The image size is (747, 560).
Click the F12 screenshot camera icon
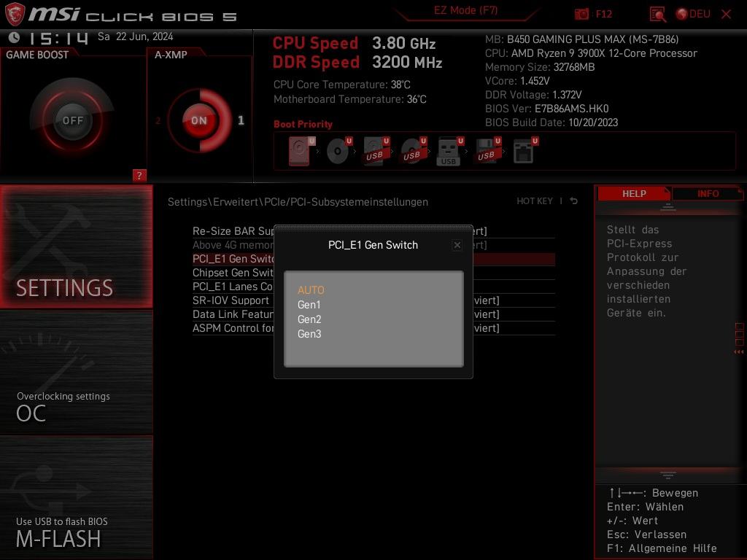(x=581, y=14)
